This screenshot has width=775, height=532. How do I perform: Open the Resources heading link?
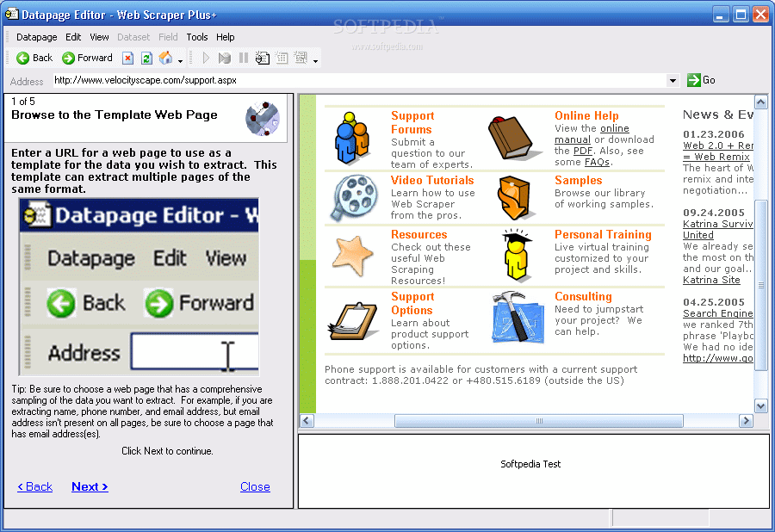click(x=418, y=235)
